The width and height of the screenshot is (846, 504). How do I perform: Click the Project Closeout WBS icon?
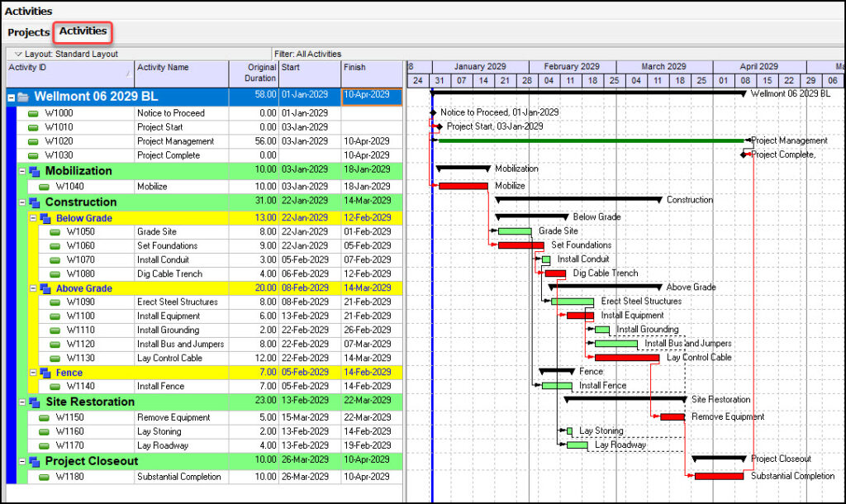35,462
